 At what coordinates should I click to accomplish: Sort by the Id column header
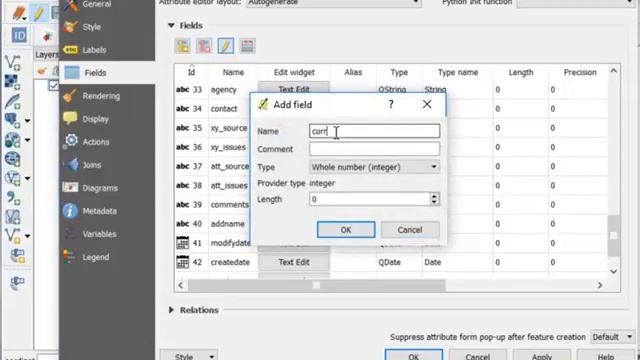(x=191, y=72)
